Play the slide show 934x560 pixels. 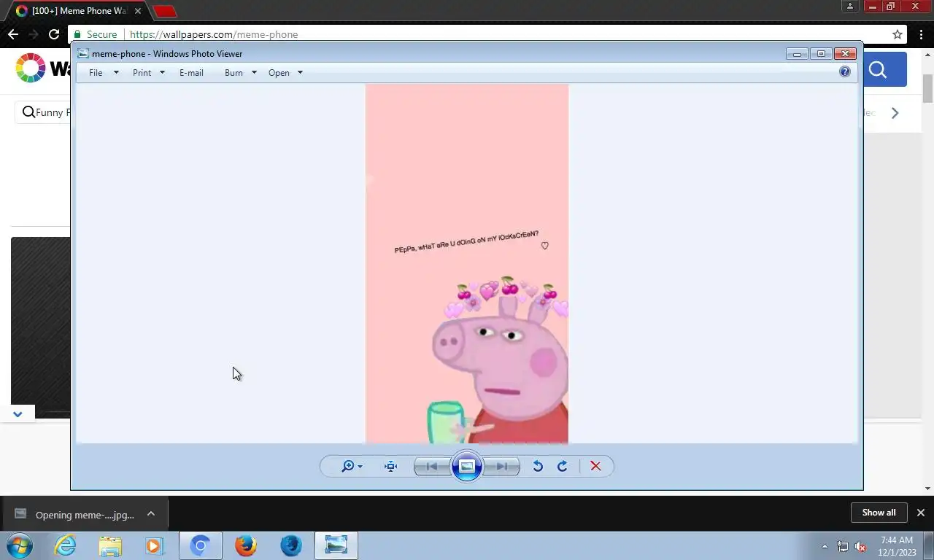tap(467, 467)
